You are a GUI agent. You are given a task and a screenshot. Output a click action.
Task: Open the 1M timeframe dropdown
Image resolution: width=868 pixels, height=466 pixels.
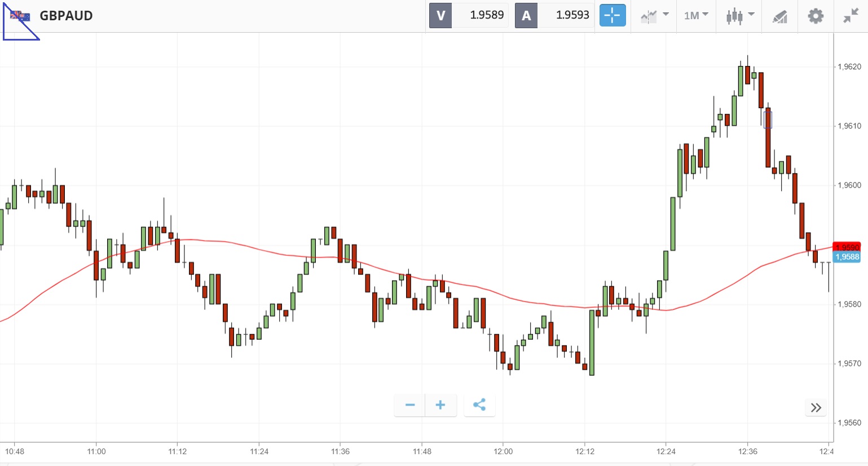pyautogui.click(x=696, y=16)
